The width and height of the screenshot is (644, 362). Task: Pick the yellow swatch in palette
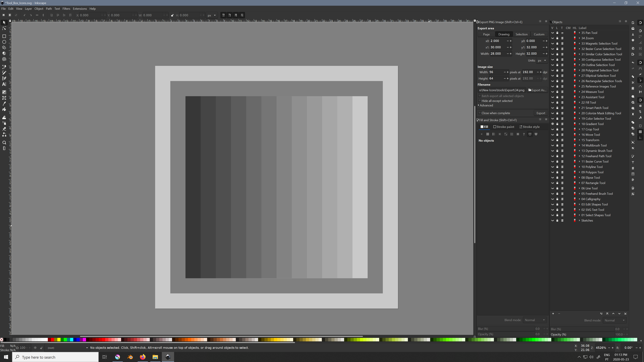(59, 340)
